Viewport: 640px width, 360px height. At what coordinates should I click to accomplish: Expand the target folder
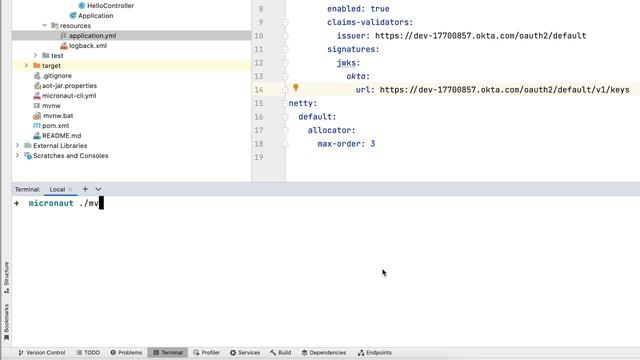point(27,65)
